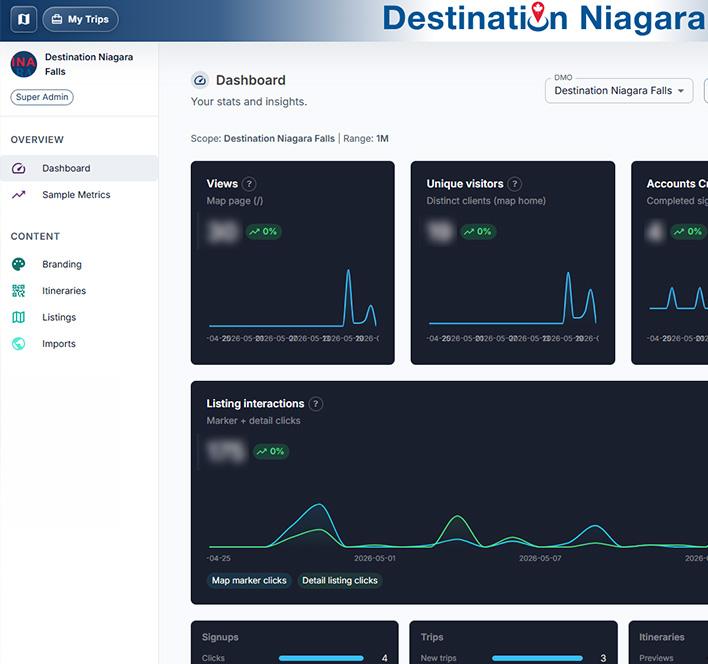Click the Signups clicks value 4
Image resolution: width=708 pixels, height=664 pixels.
point(385,659)
